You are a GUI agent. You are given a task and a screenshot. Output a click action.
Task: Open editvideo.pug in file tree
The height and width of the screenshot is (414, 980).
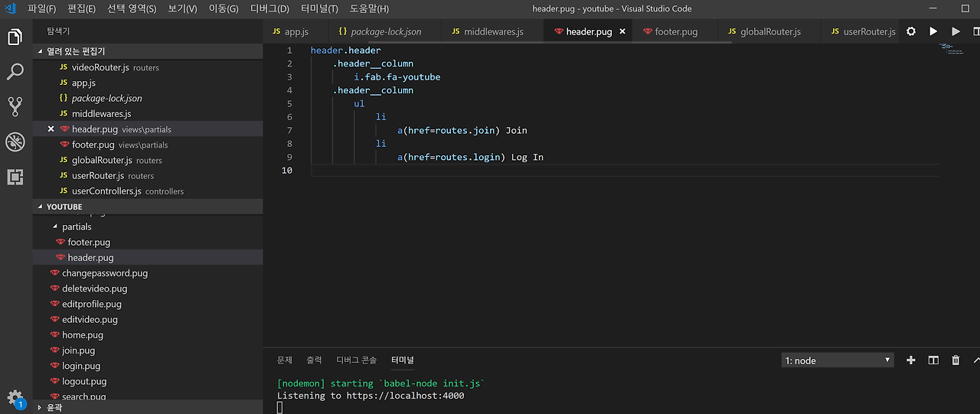149,319
